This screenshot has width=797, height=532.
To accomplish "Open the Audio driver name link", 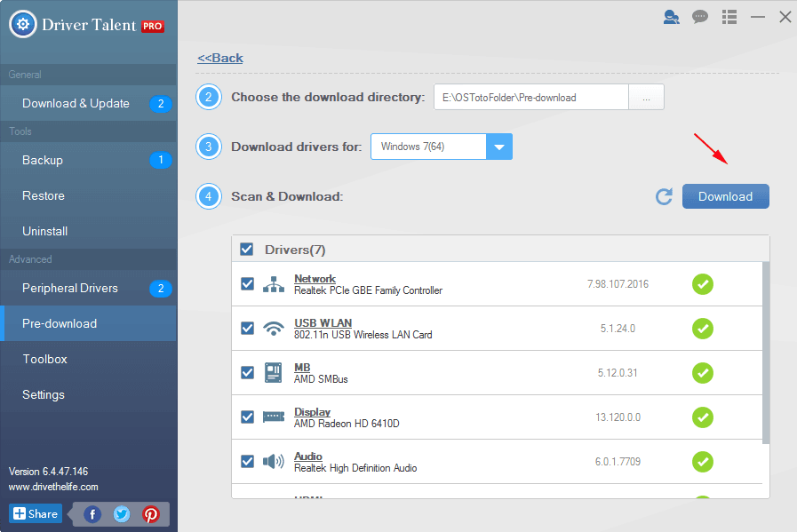I will (308, 456).
